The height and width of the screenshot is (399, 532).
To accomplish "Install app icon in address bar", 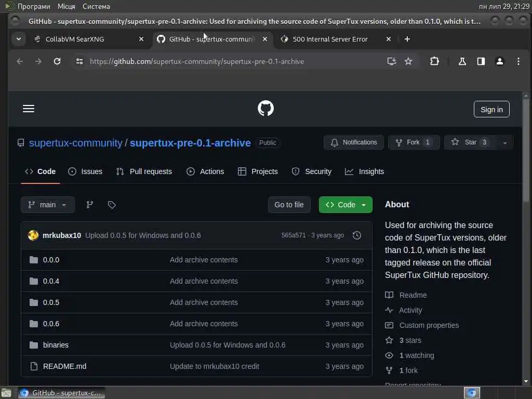I will pos(392,61).
